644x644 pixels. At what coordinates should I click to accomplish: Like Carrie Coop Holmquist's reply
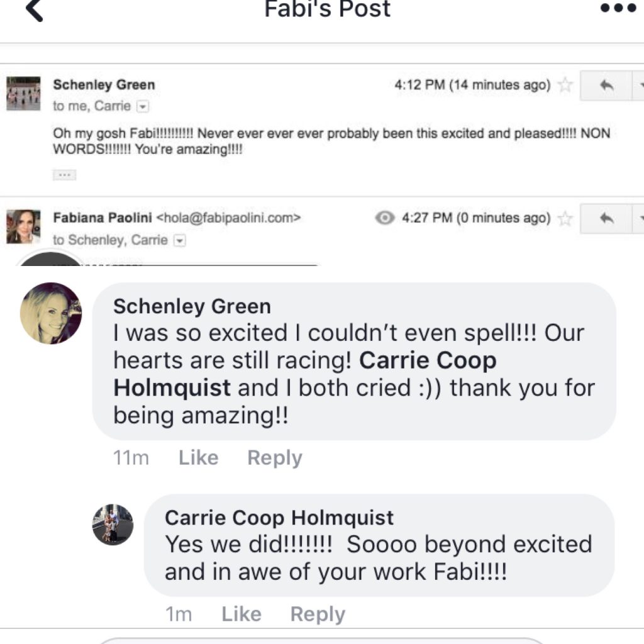[241, 614]
